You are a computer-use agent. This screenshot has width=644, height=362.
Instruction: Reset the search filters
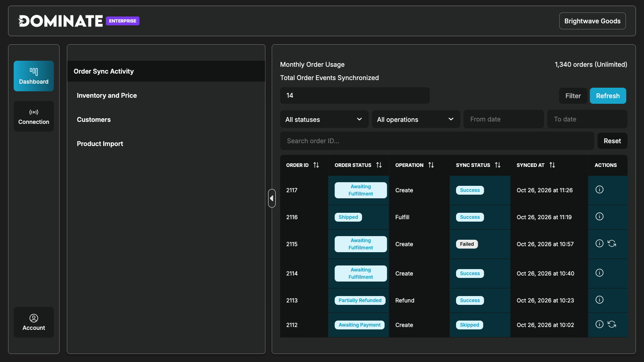612,141
